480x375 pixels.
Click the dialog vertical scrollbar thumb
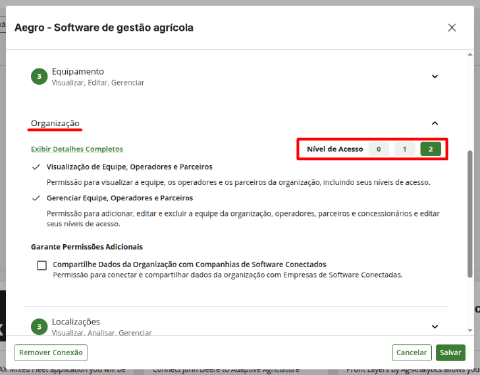(x=470, y=214)
